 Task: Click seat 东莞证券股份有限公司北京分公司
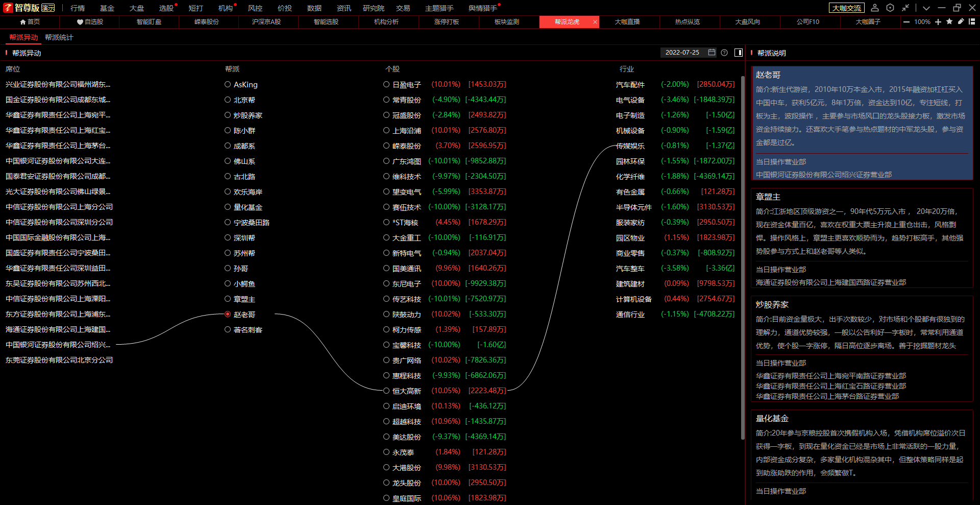point(59,360)
